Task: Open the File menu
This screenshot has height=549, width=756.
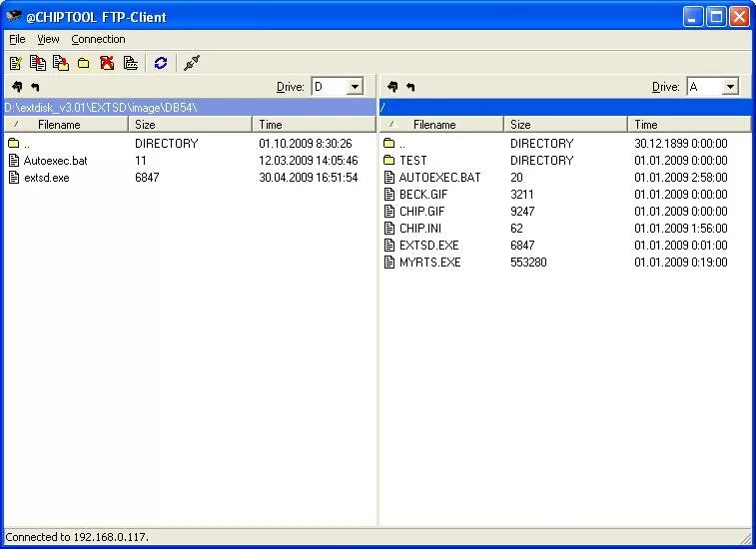Action: (x=17, y=39)
